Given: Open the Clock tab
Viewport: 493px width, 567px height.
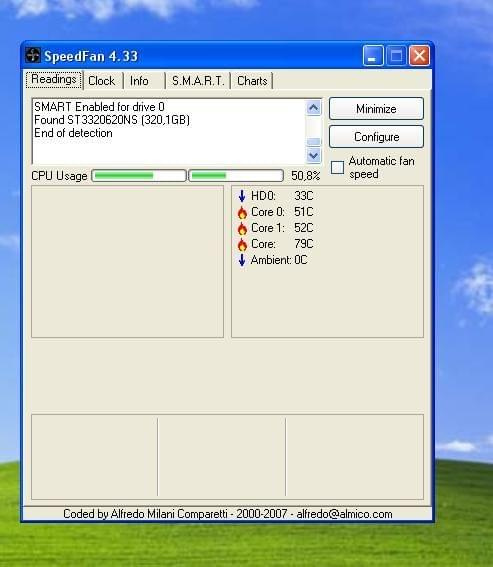Looking at the screenshot, I should (102, 81).
